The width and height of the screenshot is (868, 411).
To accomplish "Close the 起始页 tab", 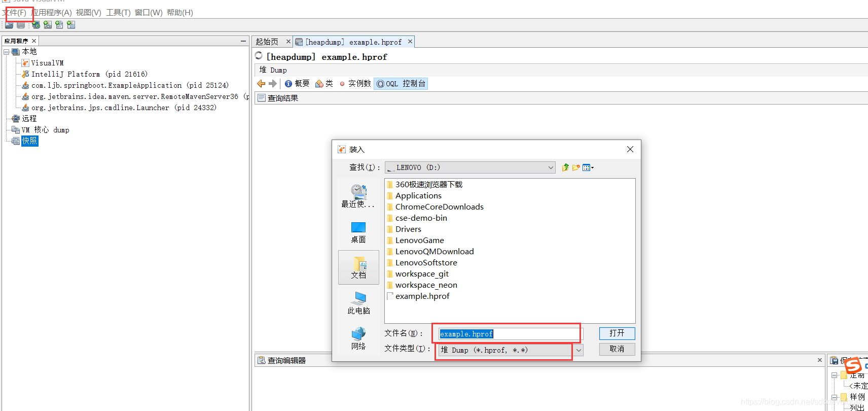I will tap(288, 42).
